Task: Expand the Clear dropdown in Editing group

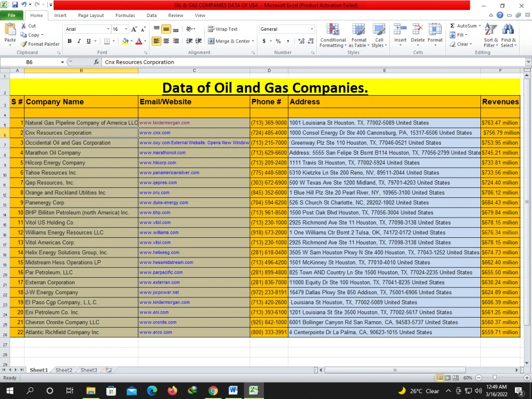Action: [x=471, y=44]
